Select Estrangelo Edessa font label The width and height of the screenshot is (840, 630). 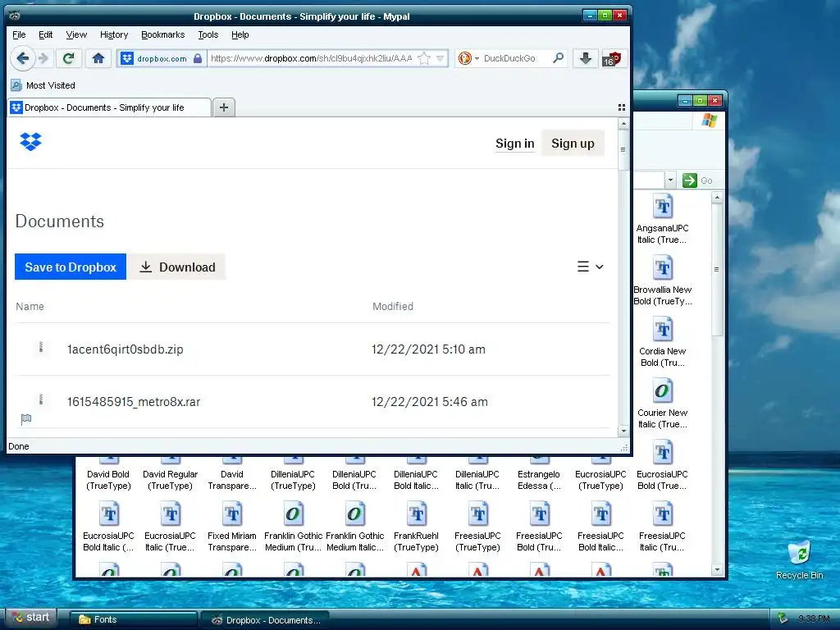[x=539, y=480]
